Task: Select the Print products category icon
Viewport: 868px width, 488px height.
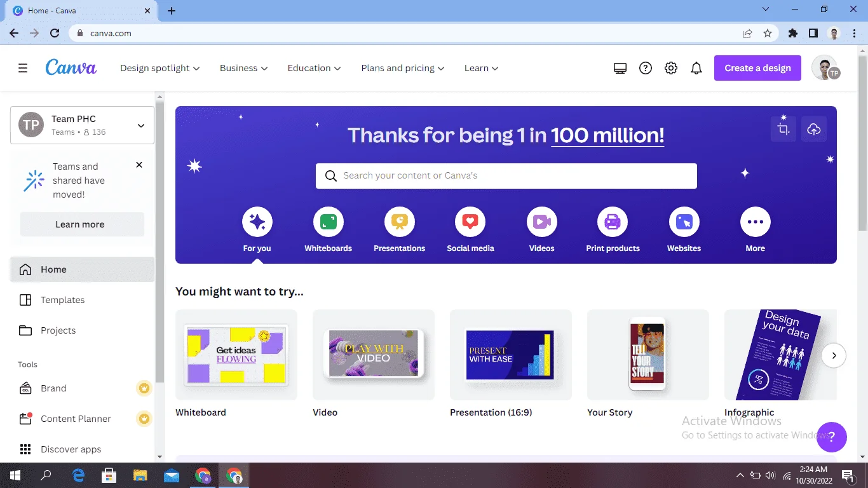Action: click(x=613, y=222)
